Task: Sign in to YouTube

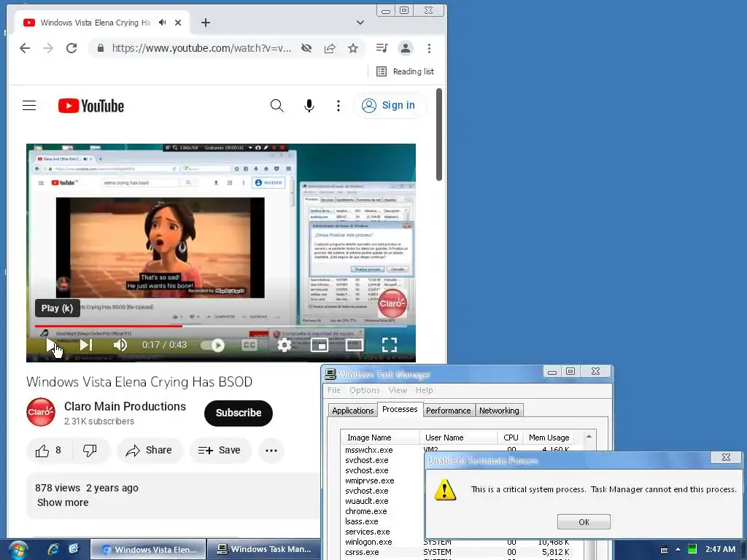Action: click(x=390, y=105)
